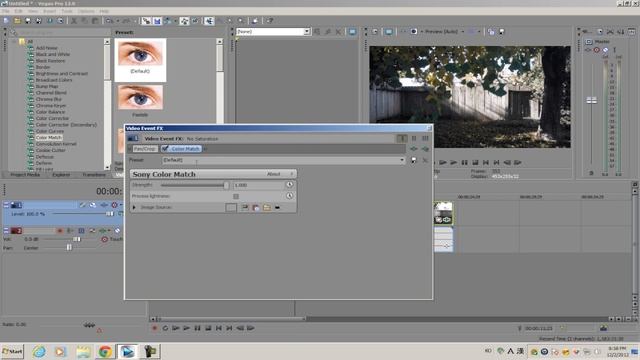Click the plug-in chain button in FX window
Image resolution: width=640 pixels, height=360 pixels.
(413, 149)
